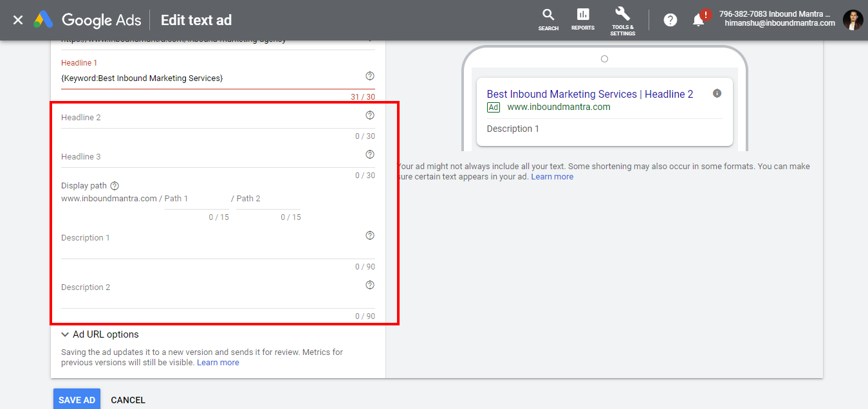Open Tools & Settings wrench icon
Viewport: 868px width, 409px height.
coord(622,21)
